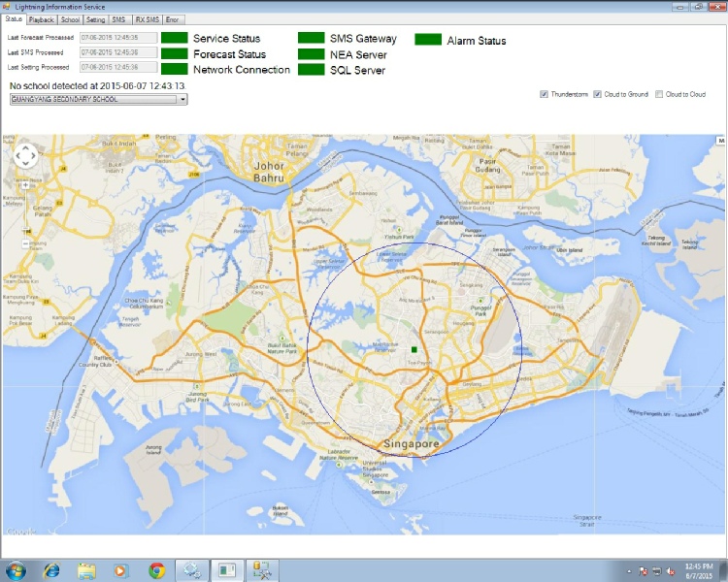Image resolution: width=728 pixels, height=582 pixels.
Task: Uncheck the Cloud to Ground checkbox
Action: tap(597, 94)
